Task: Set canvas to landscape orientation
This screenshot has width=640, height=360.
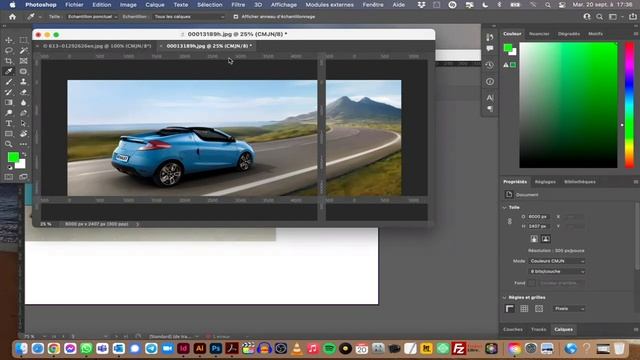Action: 546,239
